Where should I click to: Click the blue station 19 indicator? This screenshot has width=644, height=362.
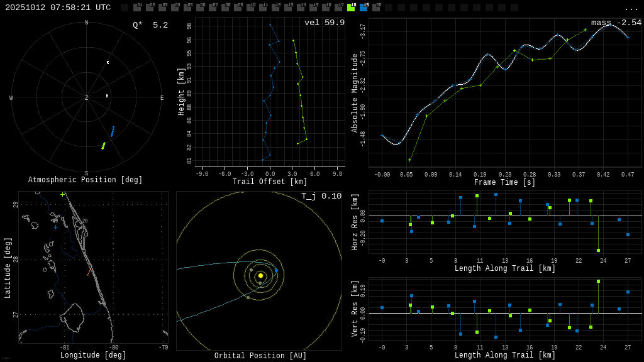[364, 8]
